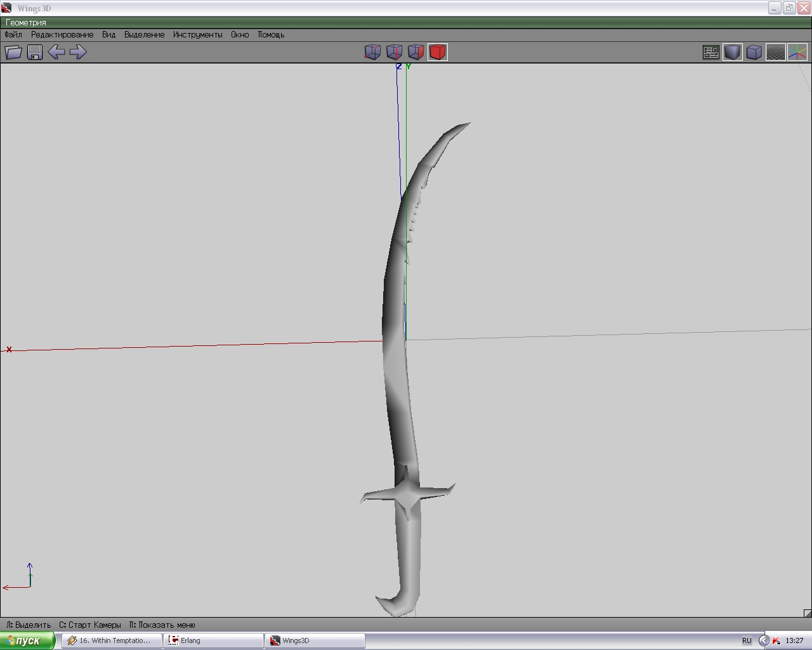Close the Wings 3D window

click(804, 8)
